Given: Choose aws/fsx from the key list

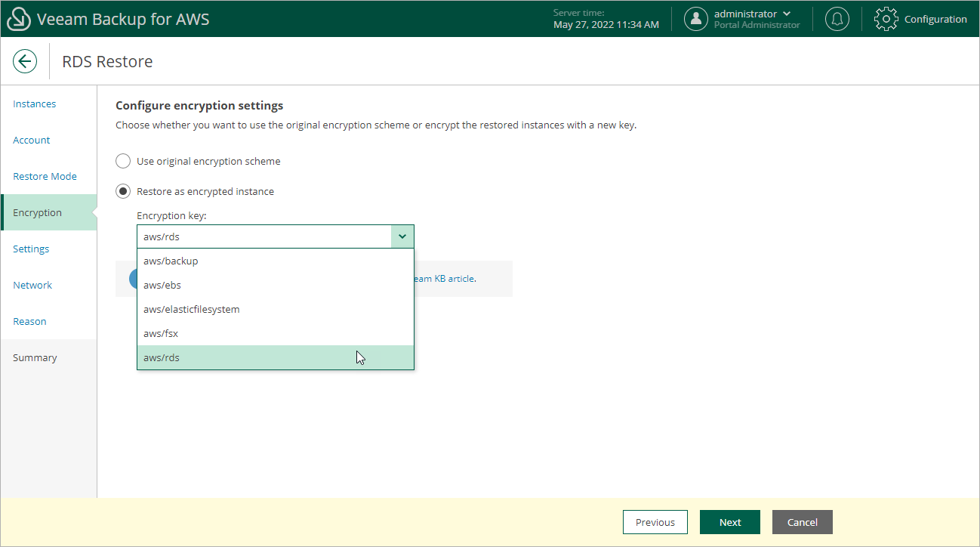Looking at the screenshot, I should [276, 333].
